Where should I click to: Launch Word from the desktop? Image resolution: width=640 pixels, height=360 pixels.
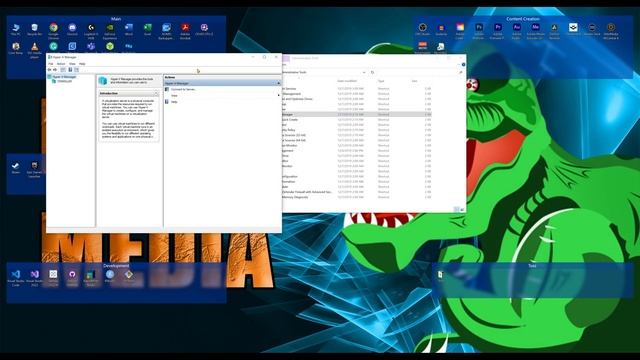click(129, 29)
